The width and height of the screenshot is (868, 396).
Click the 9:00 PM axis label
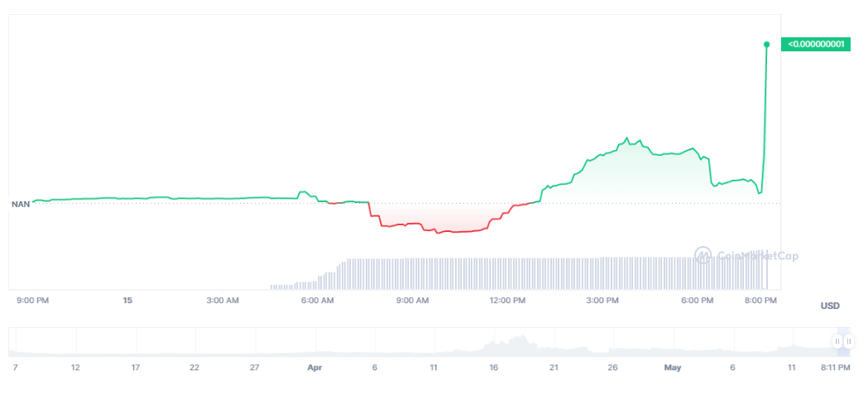(33, 301)
